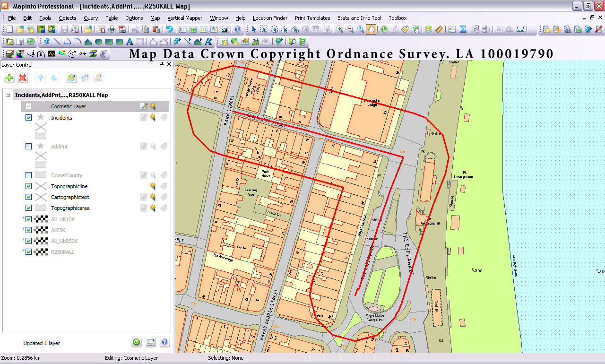Click the Layer Control help button
The height and width of the screenshot is (364, 605).
point(164,342)
